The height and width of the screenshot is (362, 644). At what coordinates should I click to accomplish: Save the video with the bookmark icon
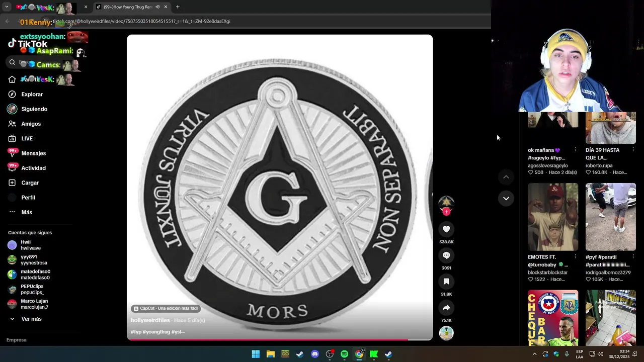[446, 282]
